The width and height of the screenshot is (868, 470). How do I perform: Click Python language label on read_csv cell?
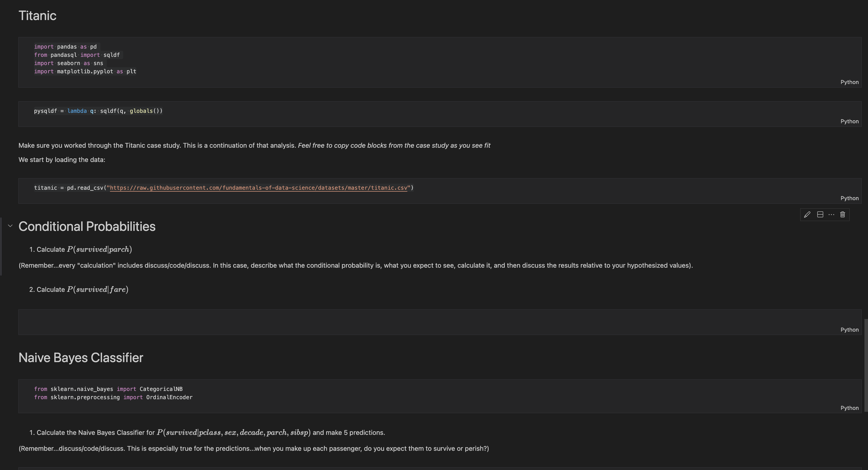pyautogui.click(x=849, y=198)
